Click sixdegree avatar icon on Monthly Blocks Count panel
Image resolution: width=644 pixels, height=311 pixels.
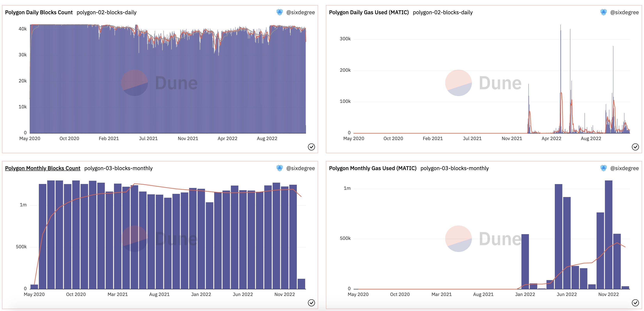tap(279, 168)
